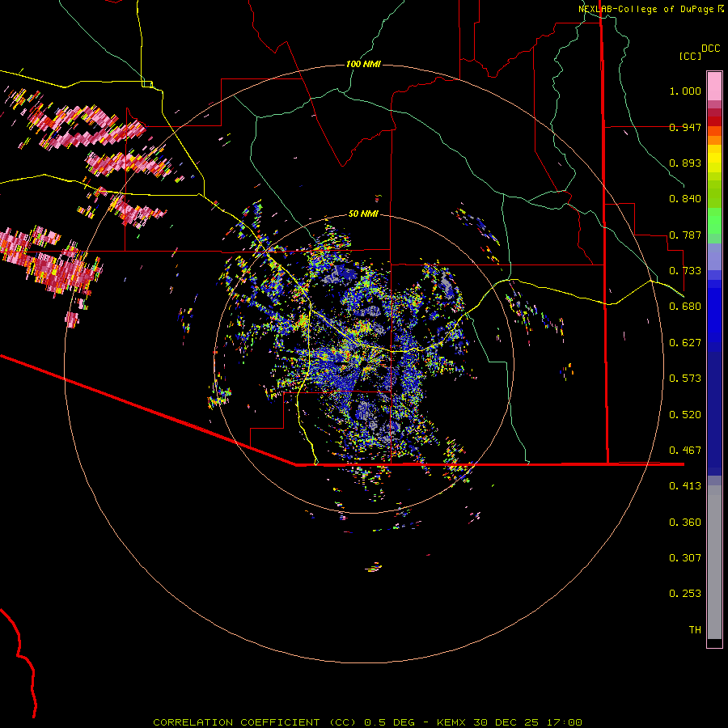728x728 pixels.
Task: Click the 1.000 value on the color scale
Action: pos(685,91)
